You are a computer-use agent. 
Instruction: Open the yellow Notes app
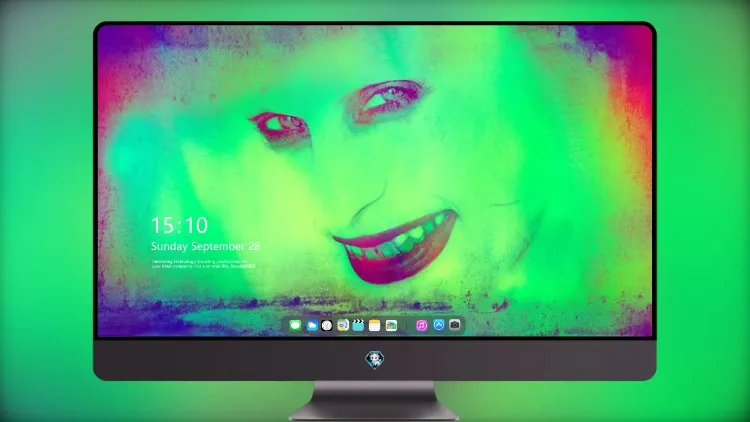click(x=375, y=325)
